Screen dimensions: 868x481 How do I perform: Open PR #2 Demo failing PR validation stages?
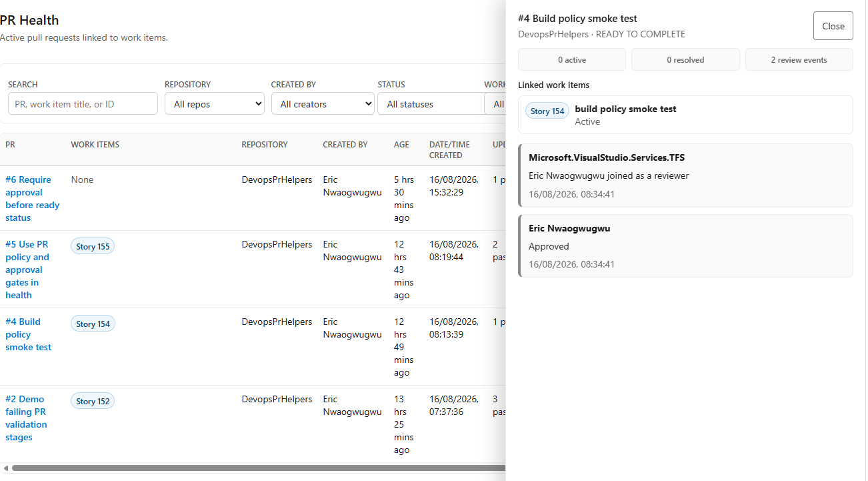26,418
